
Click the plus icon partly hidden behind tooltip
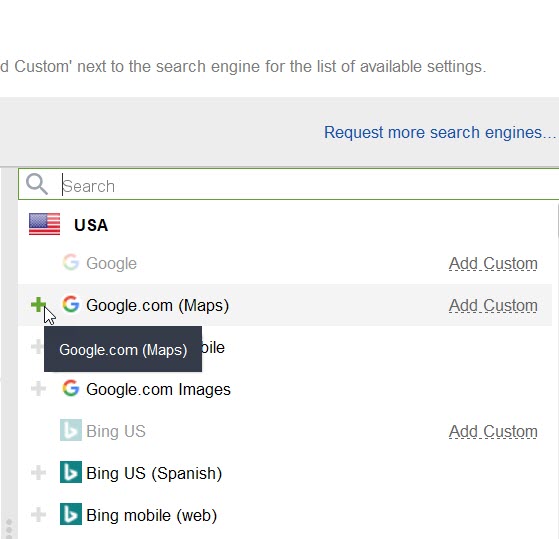(37, 346)
